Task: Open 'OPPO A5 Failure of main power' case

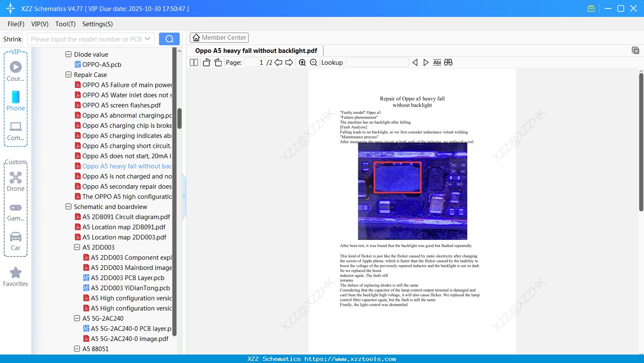Action: click(x=123, y=85)
